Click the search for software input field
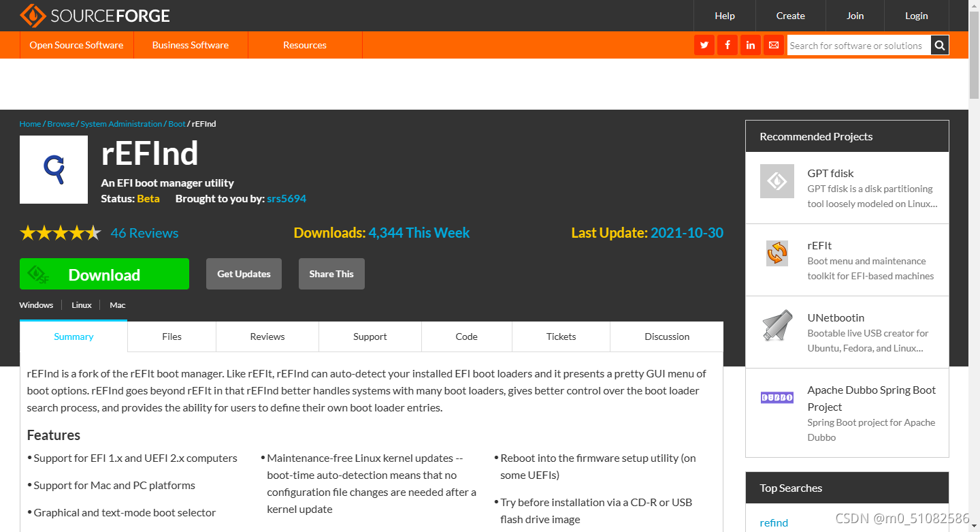Viewport: 980px width, 532px height. coord(859,45)
